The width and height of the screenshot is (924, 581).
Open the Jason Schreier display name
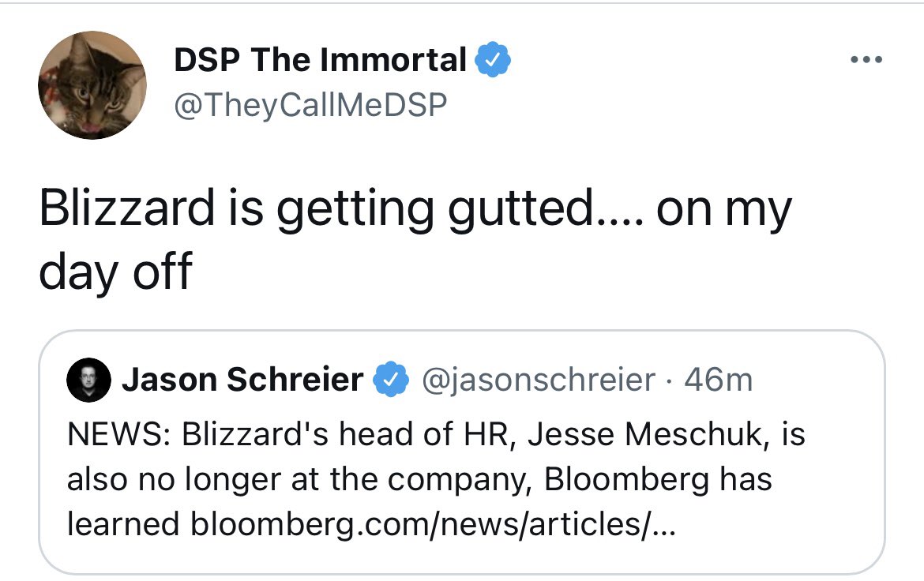242,380
